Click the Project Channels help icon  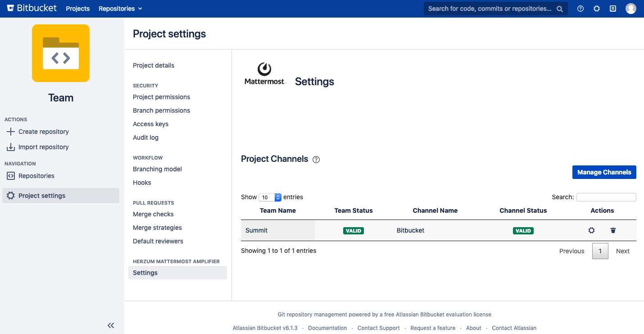tap(316, 160)
